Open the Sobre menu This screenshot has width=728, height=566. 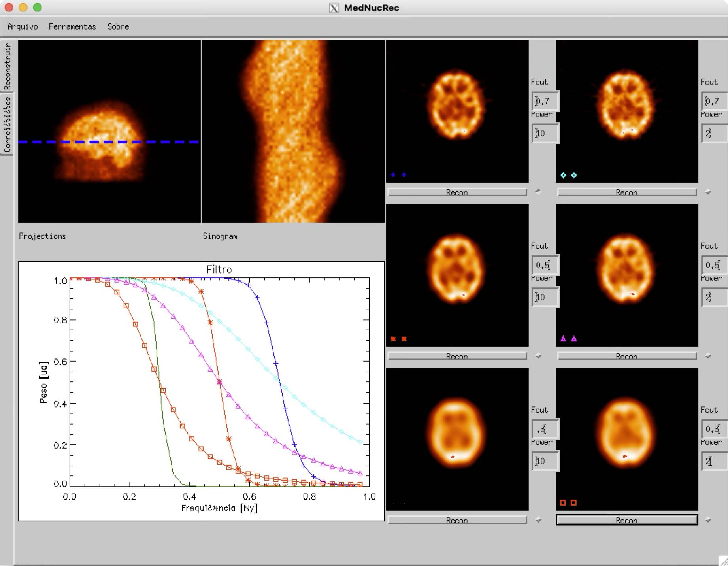118,26
